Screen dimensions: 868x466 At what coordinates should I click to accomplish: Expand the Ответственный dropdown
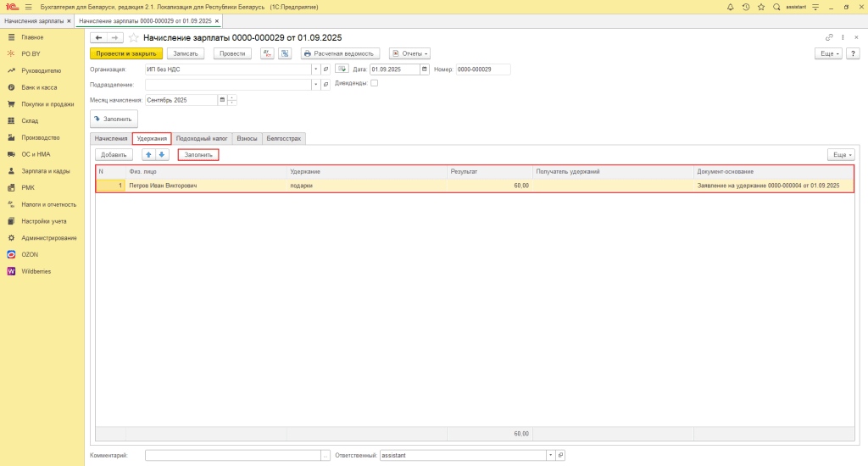point(550,456)
